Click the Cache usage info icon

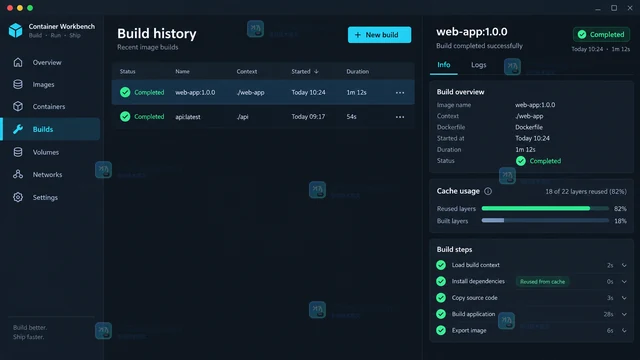coord(488,191)
